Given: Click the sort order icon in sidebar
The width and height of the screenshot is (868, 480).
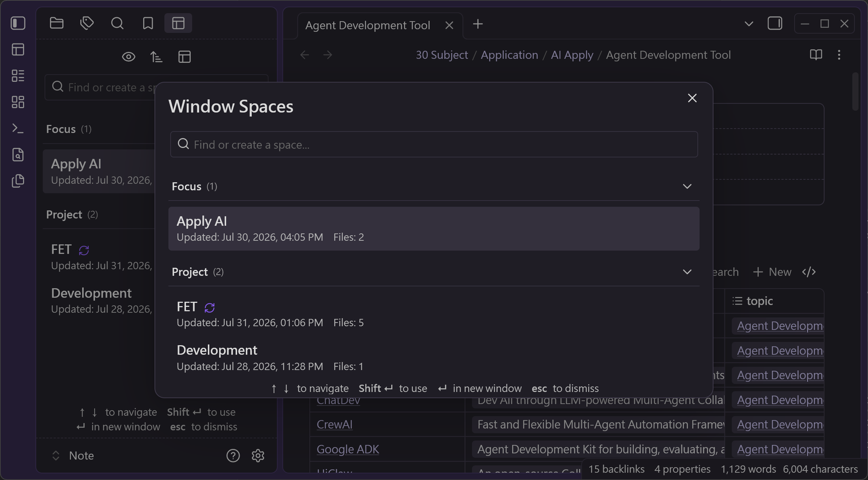Looking at the screenshot, I should 156,57.
